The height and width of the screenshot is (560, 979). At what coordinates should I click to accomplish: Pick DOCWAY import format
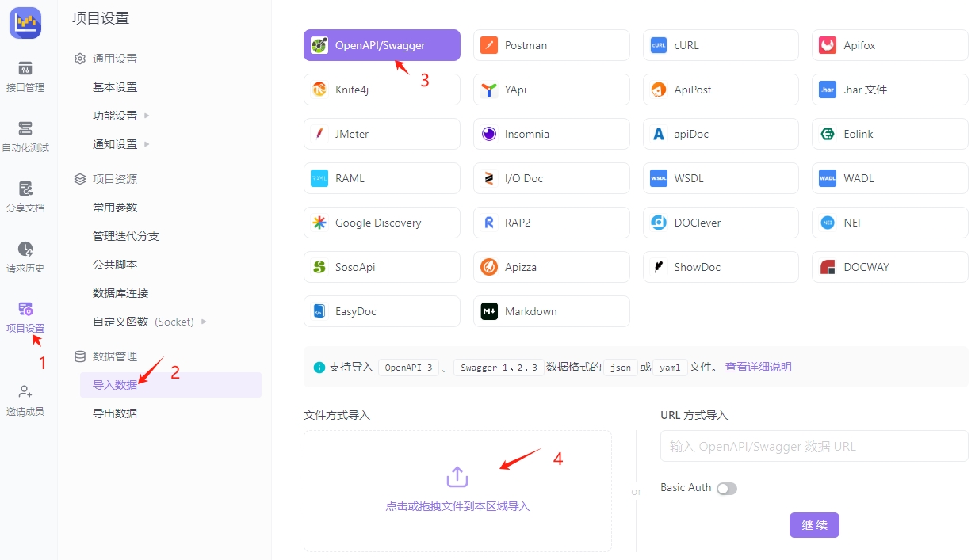(890, 267)
